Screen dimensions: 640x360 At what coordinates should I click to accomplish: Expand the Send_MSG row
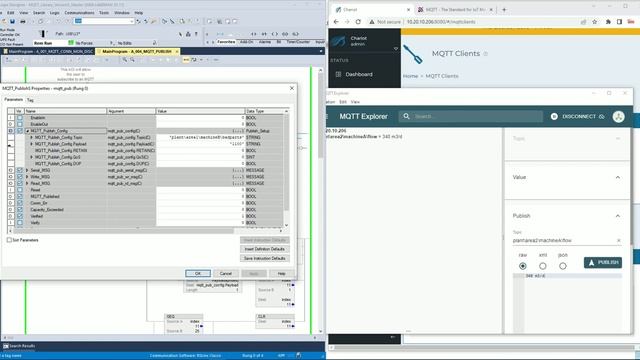(x=27, y=170)
